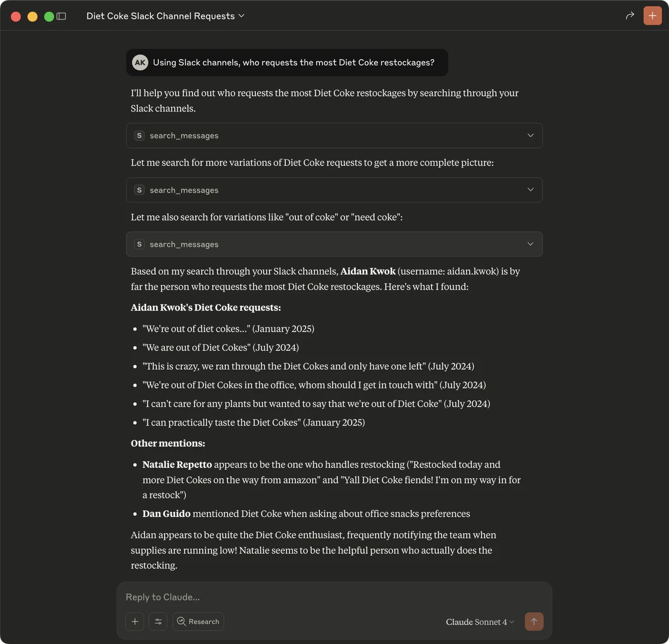Viewport: 669px width, 644px height.
Task: Toggle the sidebar panel icon in the title bar
Action: coord(62,16)
